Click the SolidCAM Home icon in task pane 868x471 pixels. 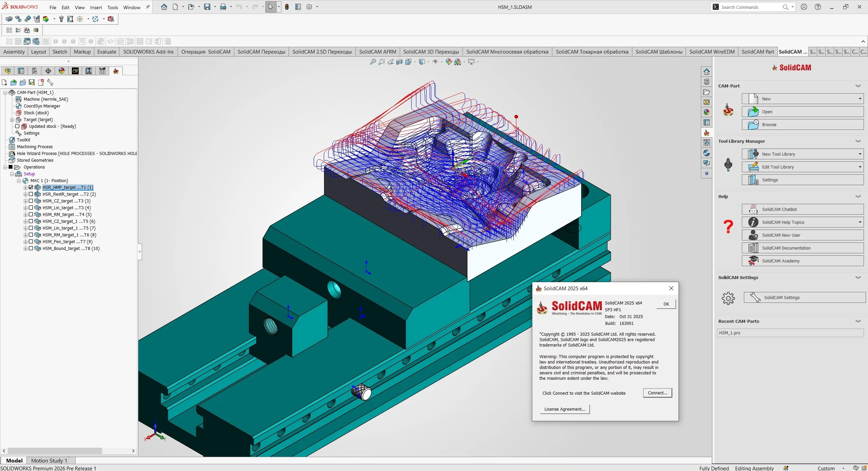coord(707,133)
